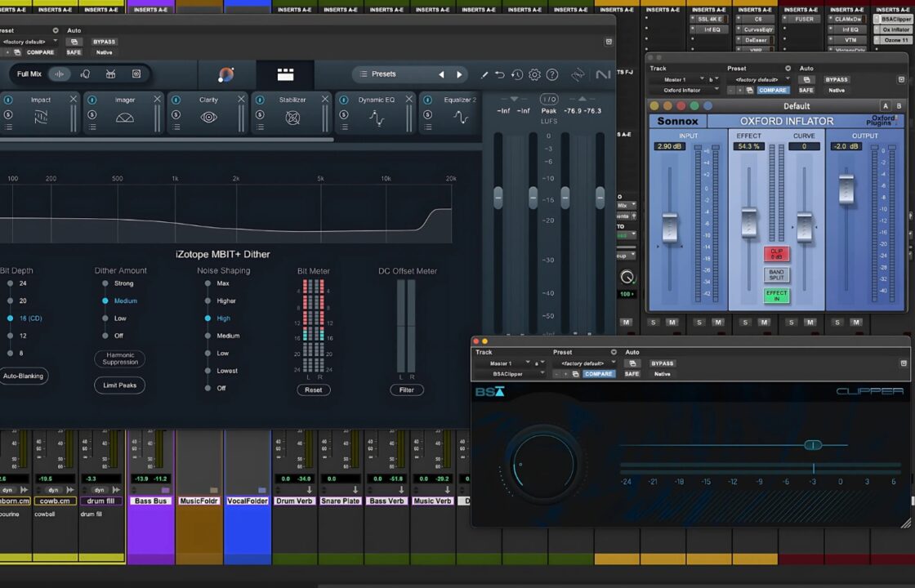
Task: Toggle power on the Stabilizer module
Action: [261, 100]
